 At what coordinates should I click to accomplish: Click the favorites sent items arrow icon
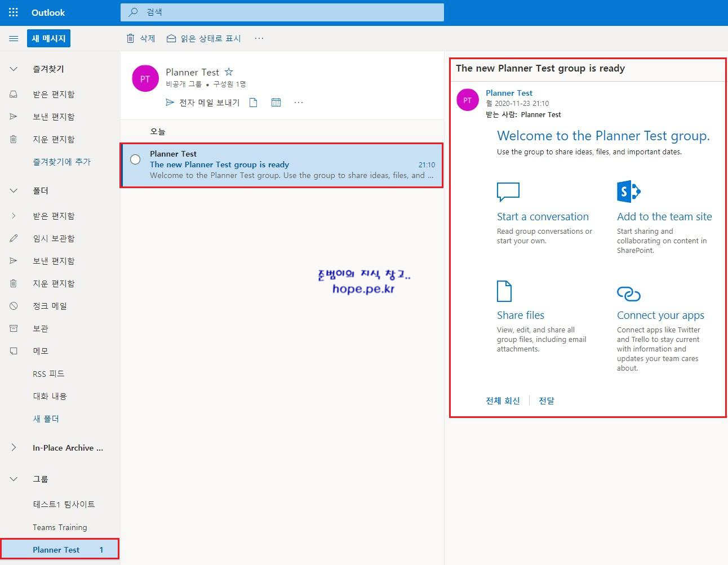[x=14, y=117]
